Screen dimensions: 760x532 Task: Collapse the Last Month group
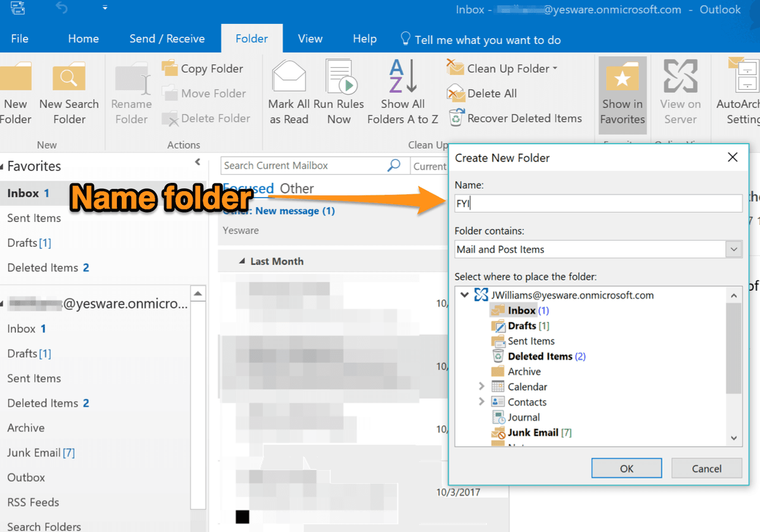click(x=242, y=261)
